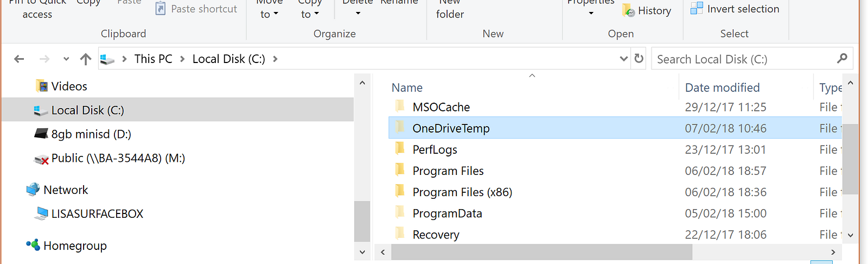Sort files by the Name column
Screen dimensions: 868x264
pyautogui.click(x=407, y=87)
